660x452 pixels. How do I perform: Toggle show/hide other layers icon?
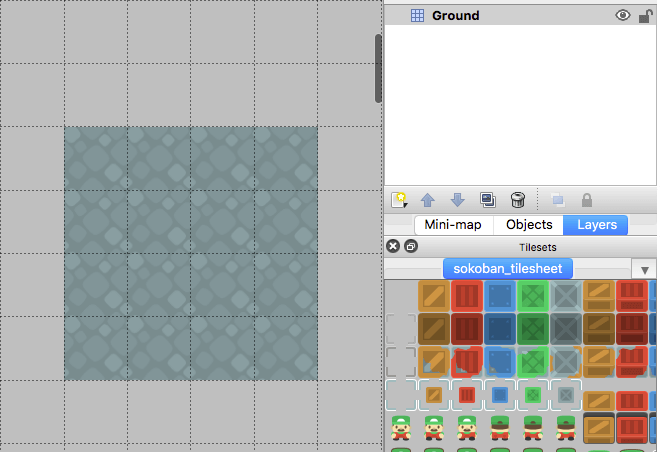(x=558, y=200)
